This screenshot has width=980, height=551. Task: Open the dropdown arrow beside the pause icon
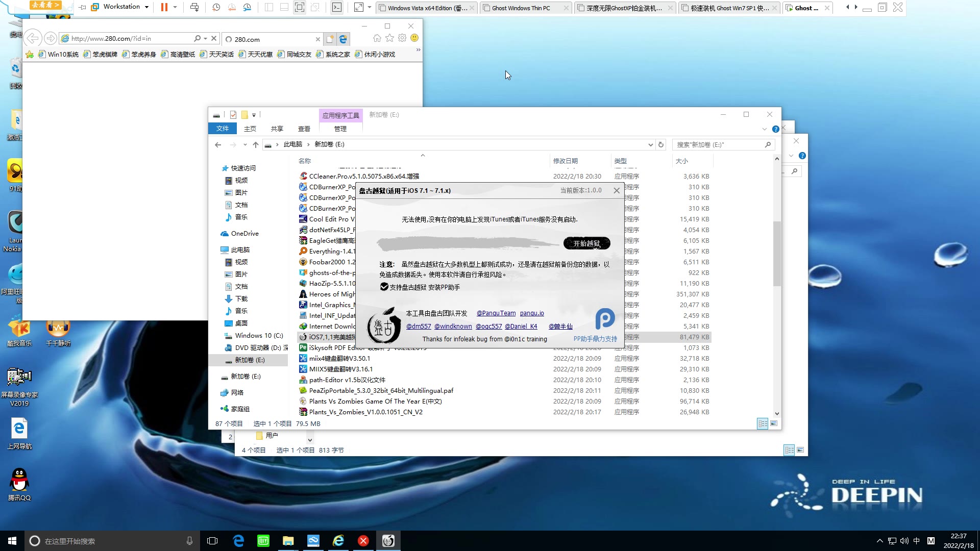coord(175,7)
